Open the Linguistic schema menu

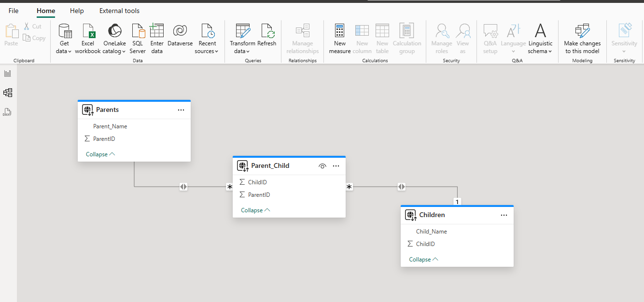(540, 38)
